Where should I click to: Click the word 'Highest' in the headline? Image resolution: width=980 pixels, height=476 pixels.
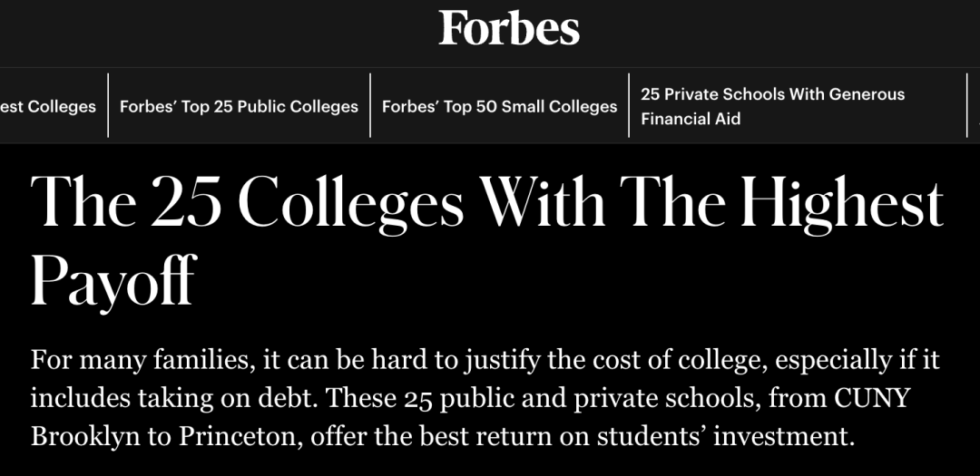pos(841,202)
